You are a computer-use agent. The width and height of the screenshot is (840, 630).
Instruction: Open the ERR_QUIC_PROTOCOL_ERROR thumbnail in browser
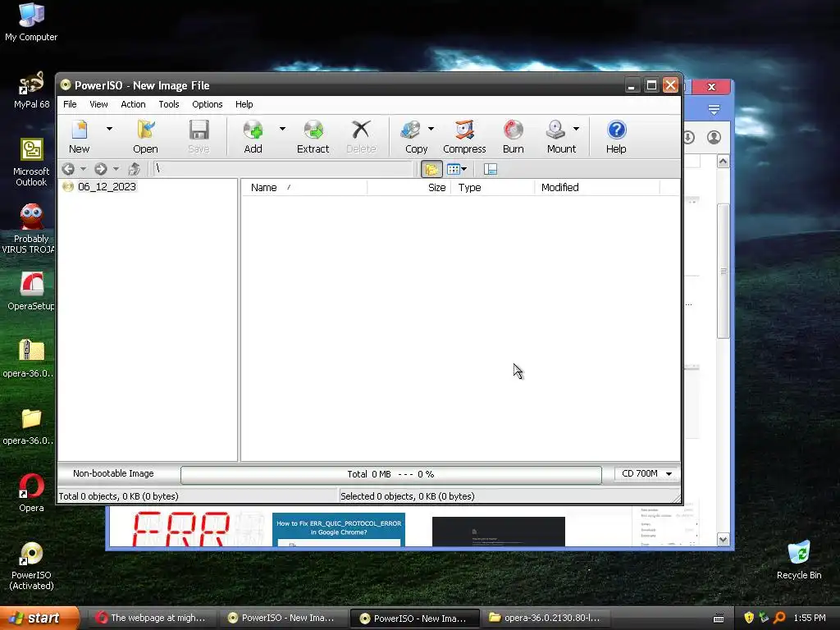coord(339,530)
